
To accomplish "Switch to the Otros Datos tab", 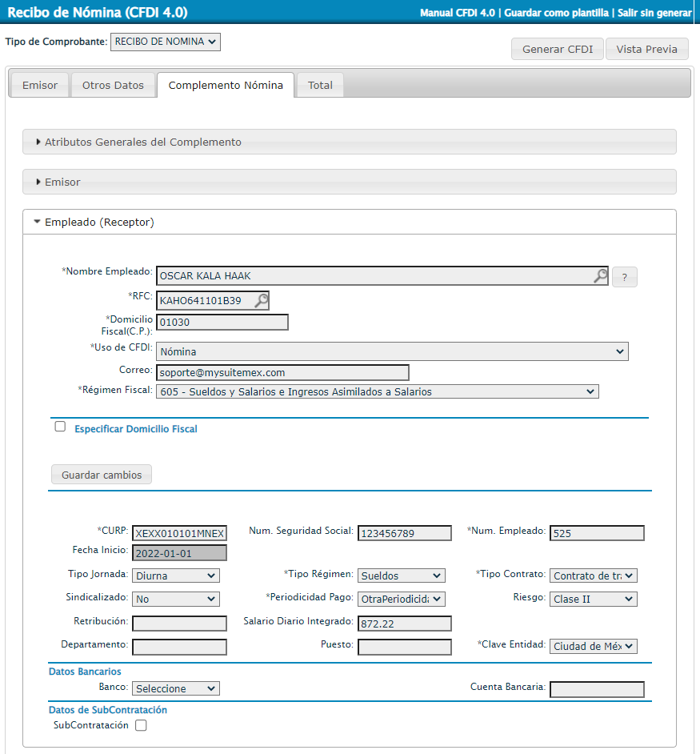I will (113, 86).
